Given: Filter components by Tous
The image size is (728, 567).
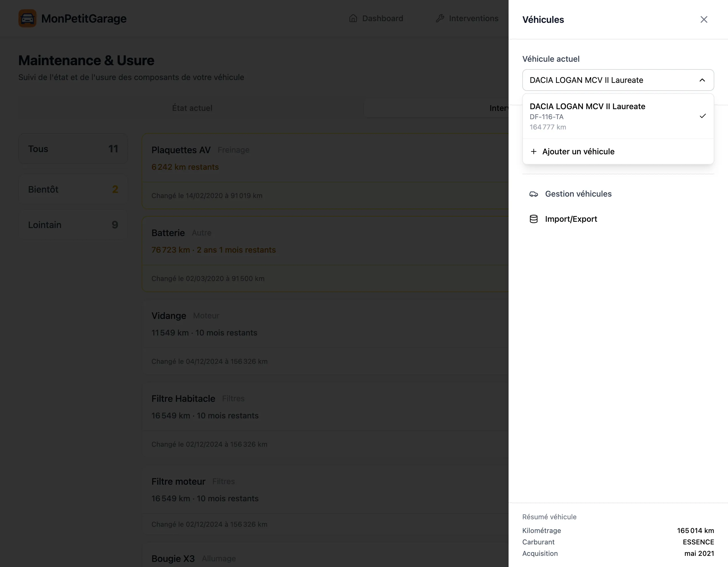Looking at the screenshot, I should pos(73,149).
